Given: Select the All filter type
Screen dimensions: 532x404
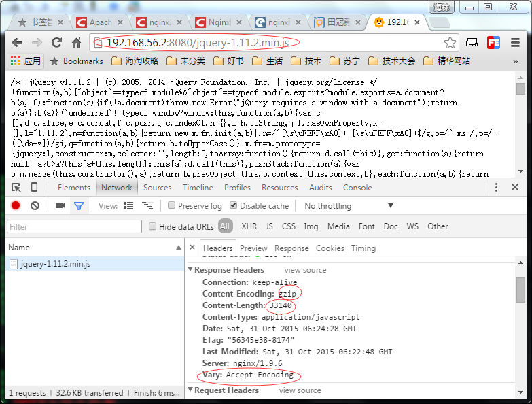Looking at the screenshot, I should point(225,226).
